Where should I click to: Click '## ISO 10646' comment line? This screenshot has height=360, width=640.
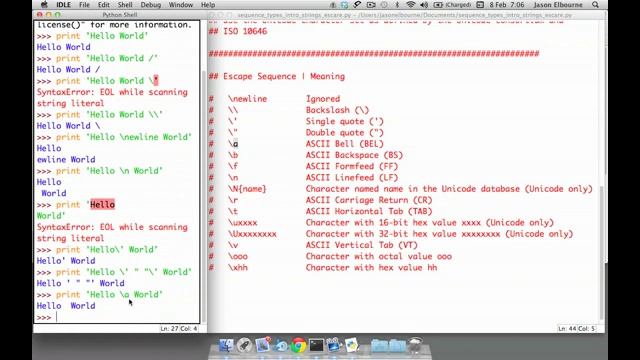pos(238,31)
